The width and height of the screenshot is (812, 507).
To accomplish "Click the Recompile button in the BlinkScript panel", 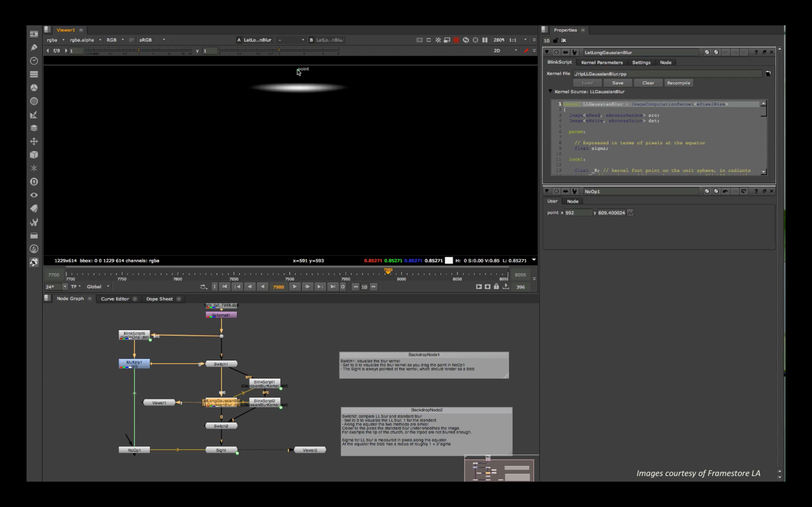I will pyautogui.click(x=678, y=83).
